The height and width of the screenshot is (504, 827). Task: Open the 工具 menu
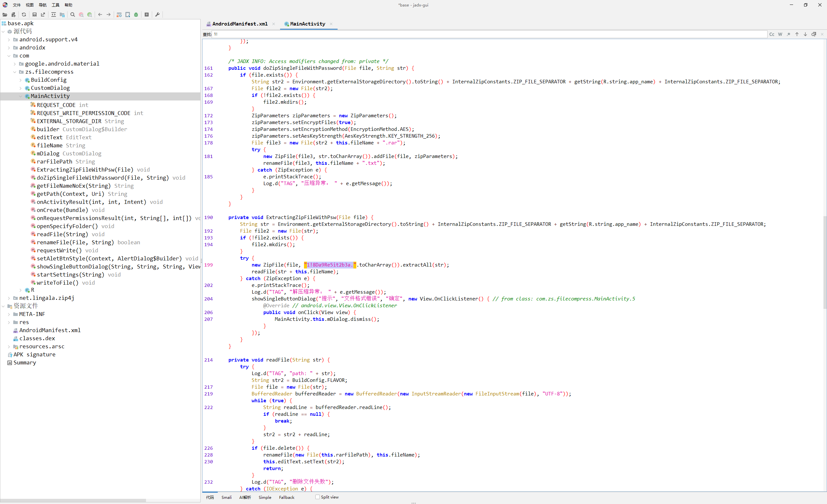pyautogui.click(x=55, y=5)
